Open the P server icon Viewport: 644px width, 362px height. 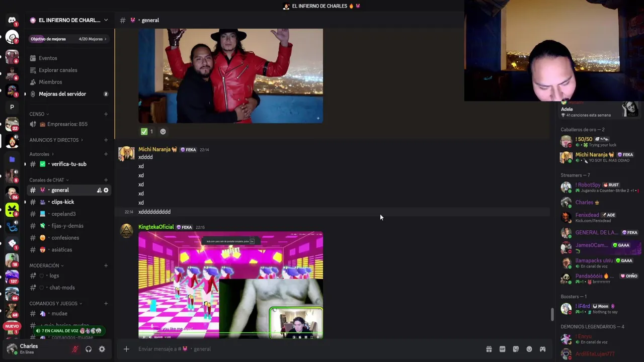[12, 107]
